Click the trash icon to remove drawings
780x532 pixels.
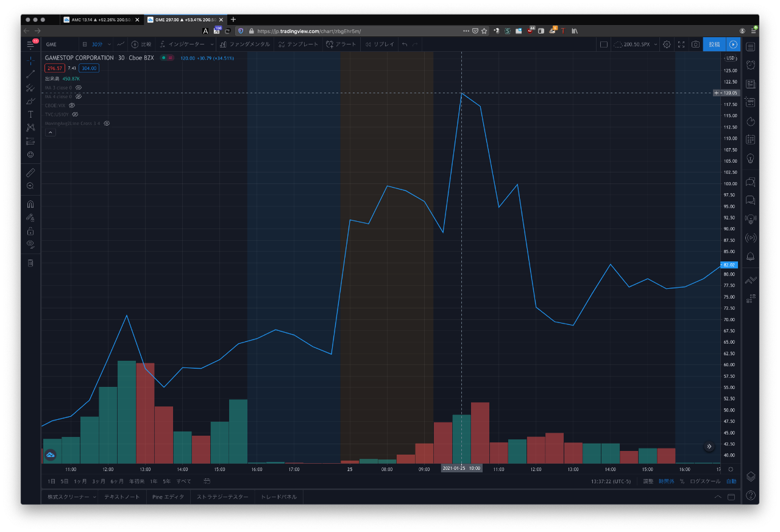(30, 263)
